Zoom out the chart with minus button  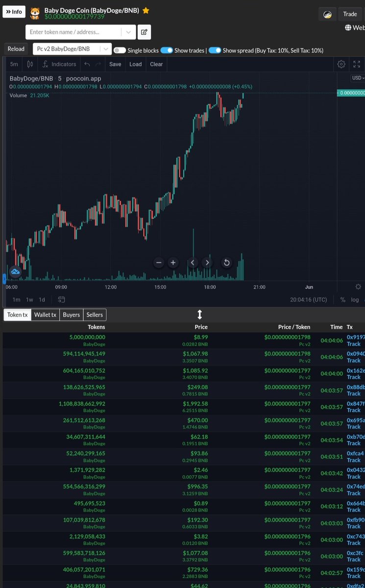tap(159, 263)
